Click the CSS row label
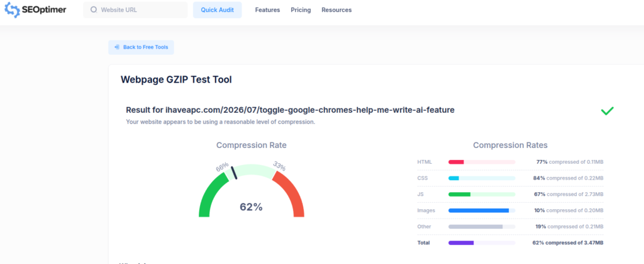Image resolution: width=644 pixels, height=264 pixels. 423,178
